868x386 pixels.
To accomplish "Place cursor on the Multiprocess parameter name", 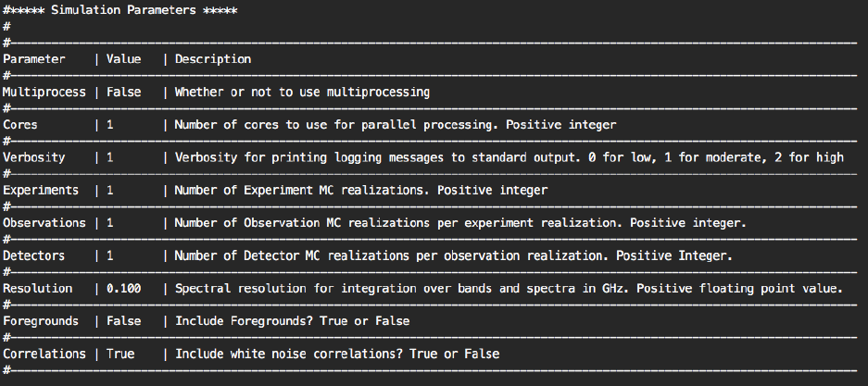I will [x=44, y=93].
